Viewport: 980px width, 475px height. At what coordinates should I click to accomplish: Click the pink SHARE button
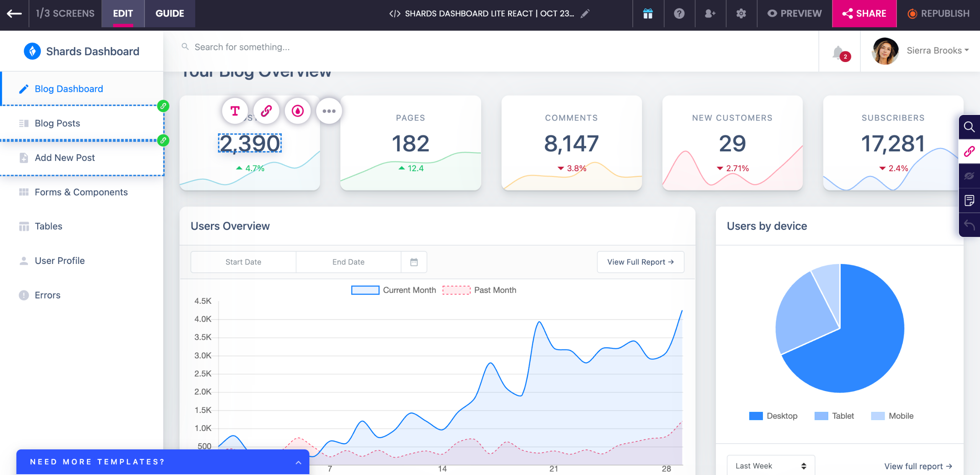pyautogui.click(x=864, y=14)
